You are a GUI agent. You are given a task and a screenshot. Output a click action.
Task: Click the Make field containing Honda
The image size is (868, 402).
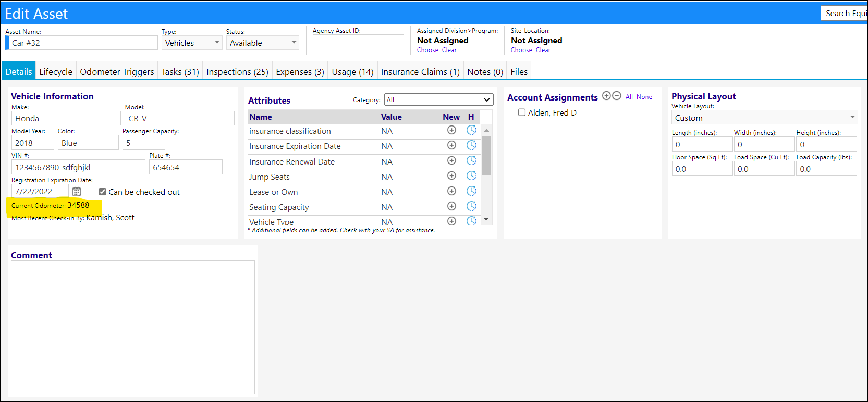(66, 118)
